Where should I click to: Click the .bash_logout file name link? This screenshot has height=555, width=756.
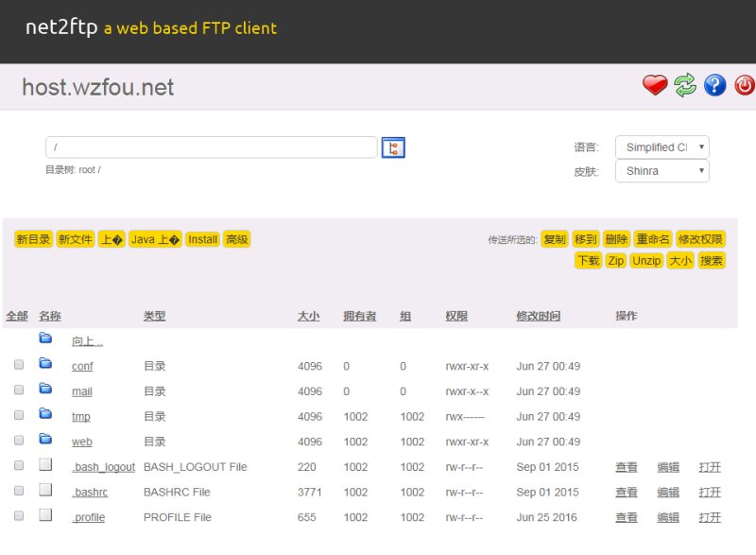pyautogui.click(x=104, y=467)
